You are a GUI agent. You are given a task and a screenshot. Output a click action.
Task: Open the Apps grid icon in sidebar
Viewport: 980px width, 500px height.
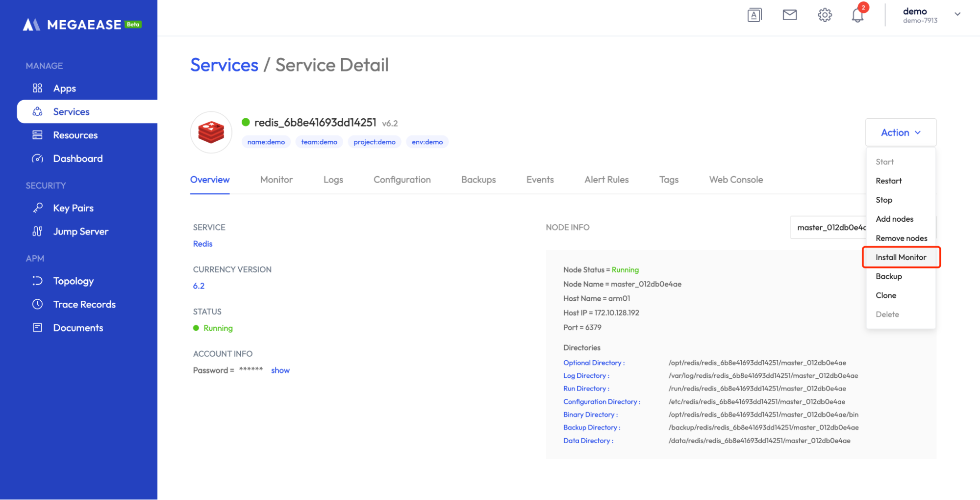37,88
